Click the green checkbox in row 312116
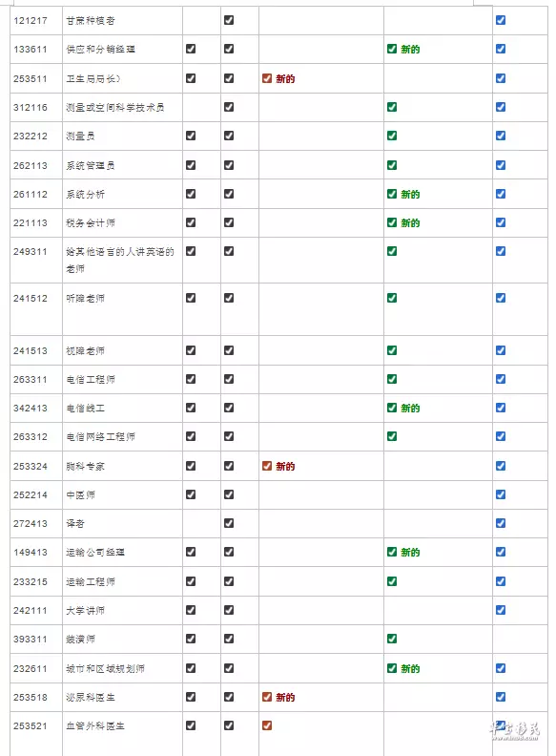This screenshot has width=556, height=756. [392, 107]
